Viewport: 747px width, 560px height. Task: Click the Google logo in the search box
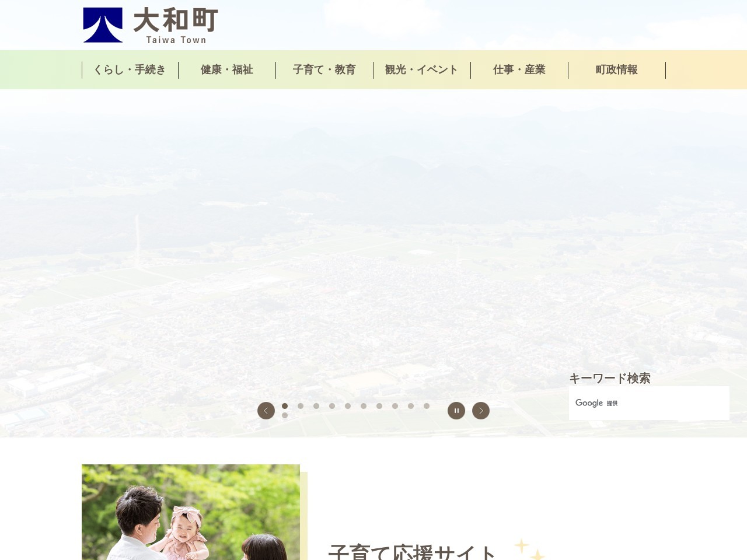pyautogui.click(x=589, y=402)
